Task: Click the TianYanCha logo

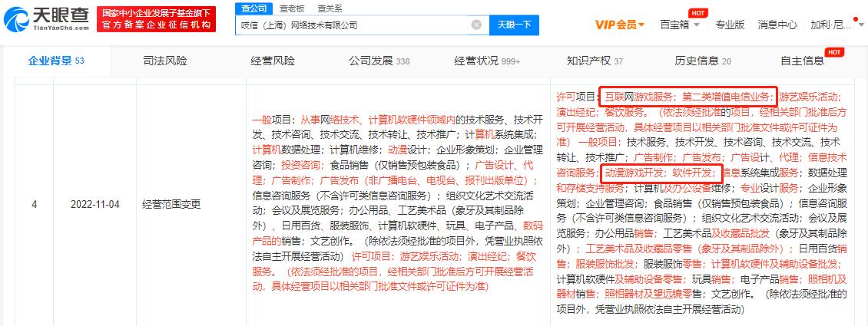Action: [46, 19]
